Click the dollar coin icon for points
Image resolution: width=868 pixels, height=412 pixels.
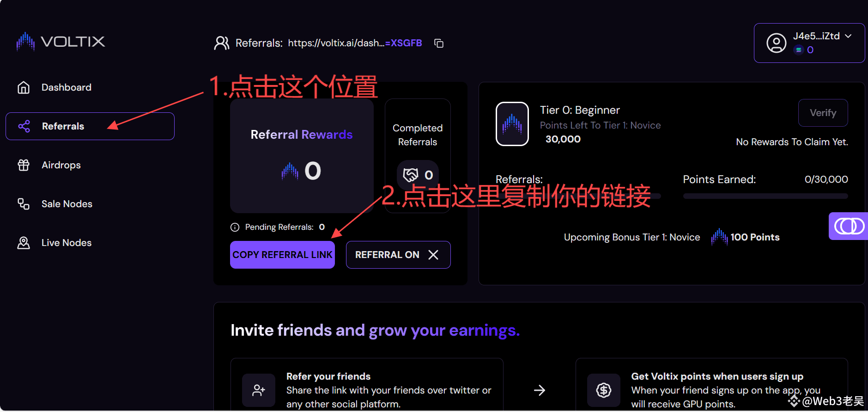point(604,390)
